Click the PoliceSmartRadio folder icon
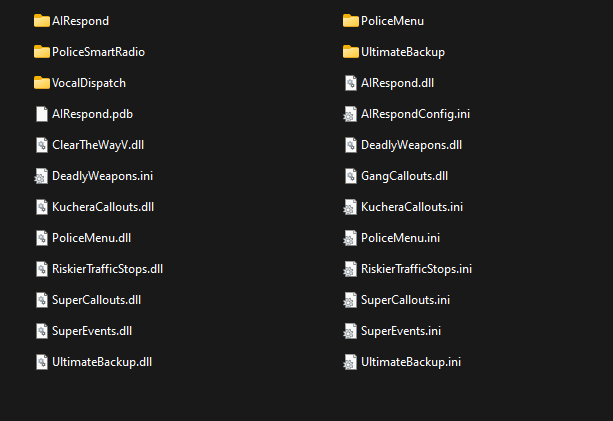Screen dimensions: 613x421 pos(41,52)
